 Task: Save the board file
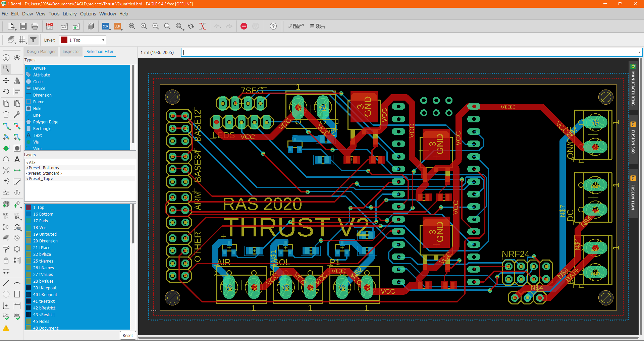23,26
